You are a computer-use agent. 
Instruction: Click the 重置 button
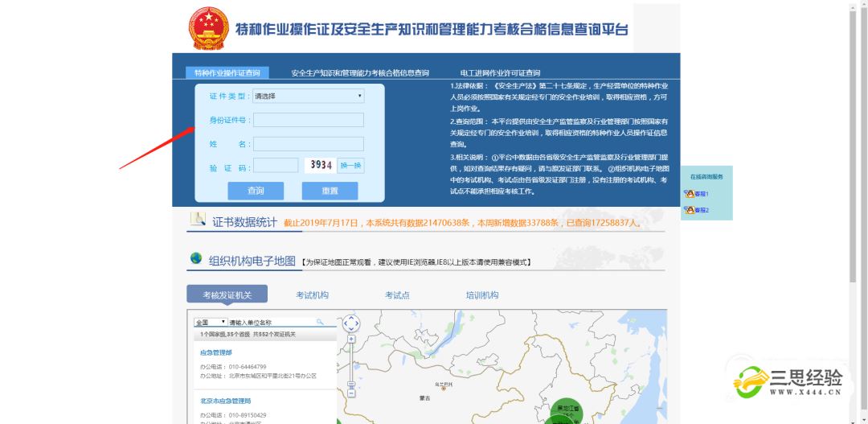pyautogui.click(x=330, y=191)
